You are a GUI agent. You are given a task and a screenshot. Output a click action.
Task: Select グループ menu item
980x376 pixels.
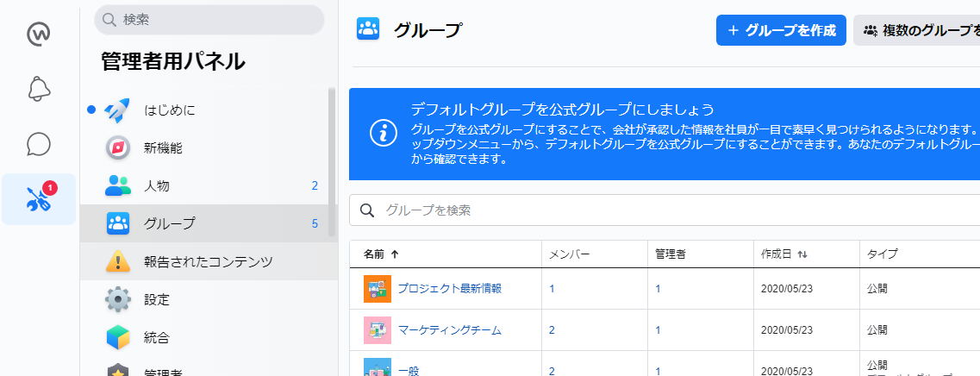(x=208, y=223)
